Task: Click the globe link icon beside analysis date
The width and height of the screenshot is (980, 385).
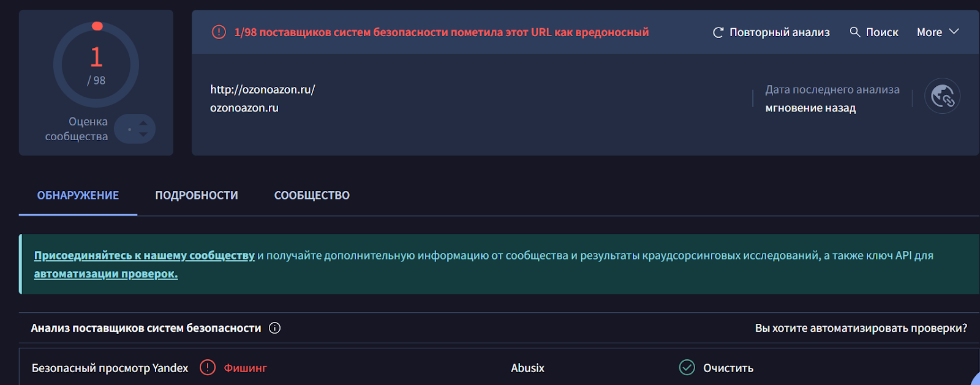Action: pyautogui.click(x=942, y=96)
